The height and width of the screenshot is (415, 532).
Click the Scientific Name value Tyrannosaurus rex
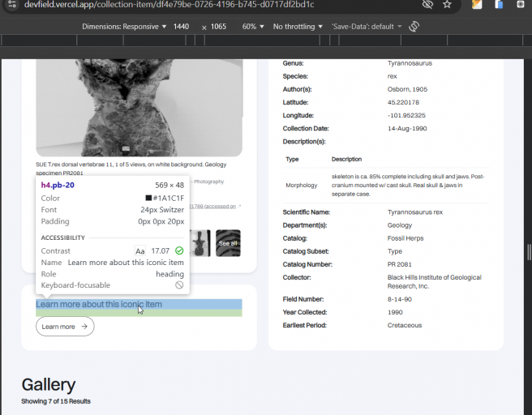pyautogui.click(x=415, y=212)
